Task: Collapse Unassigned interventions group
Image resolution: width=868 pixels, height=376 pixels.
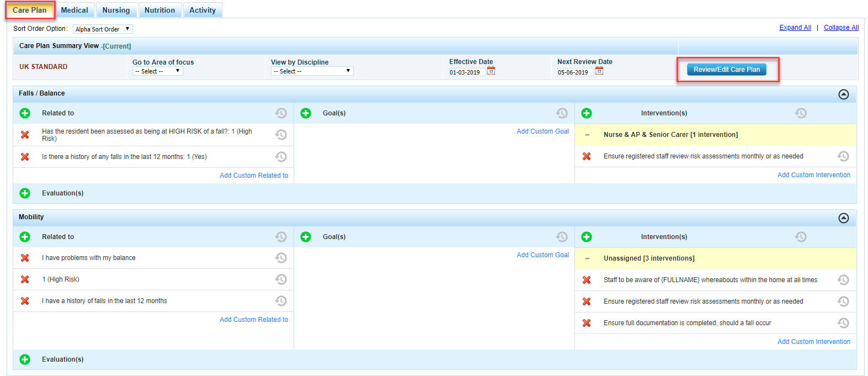Action: (587, 258)
